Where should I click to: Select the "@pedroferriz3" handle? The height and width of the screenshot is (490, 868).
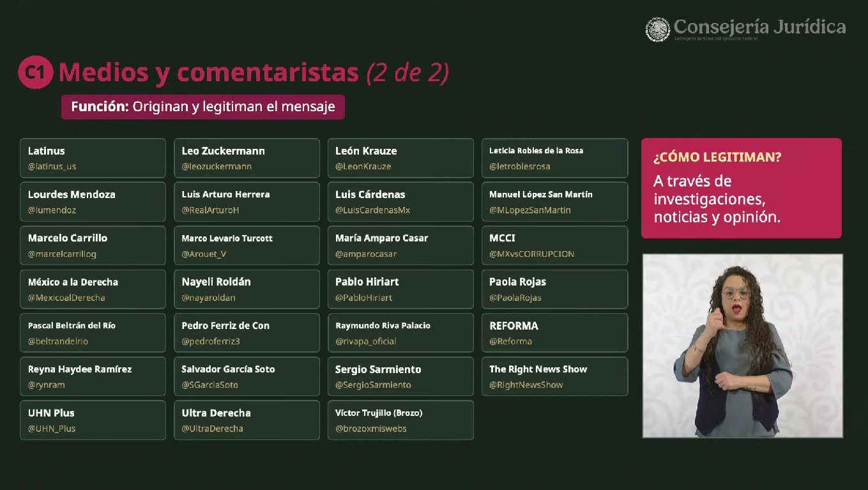(211, 341)
